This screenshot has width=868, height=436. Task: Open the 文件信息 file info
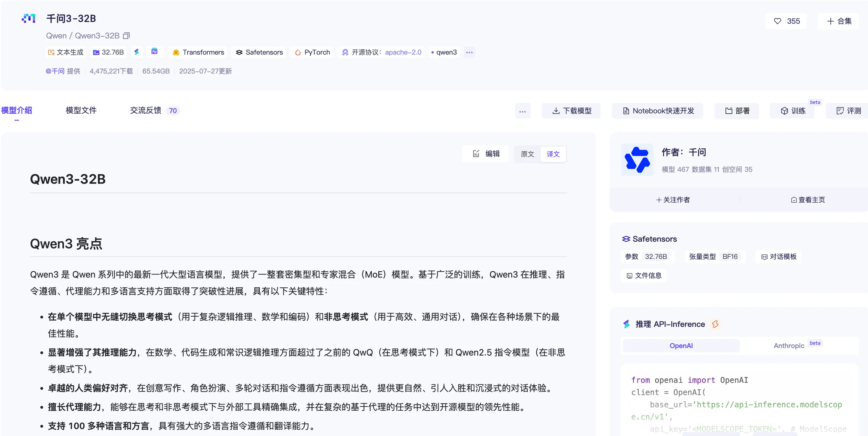pos(644,275)
